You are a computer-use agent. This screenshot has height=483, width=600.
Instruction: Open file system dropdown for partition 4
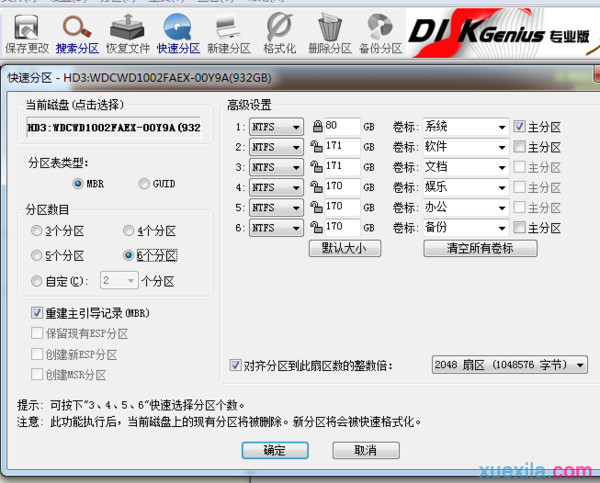[x=276, y=188]
